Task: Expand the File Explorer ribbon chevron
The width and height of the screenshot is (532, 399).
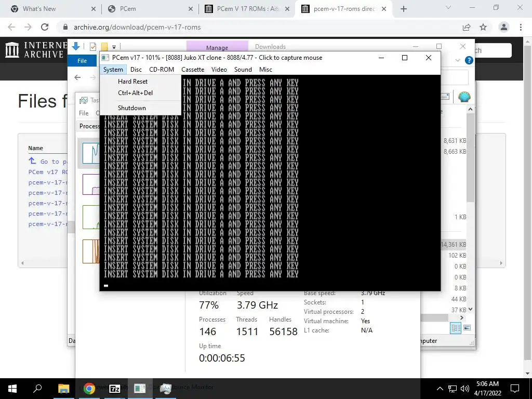Action: [458, 60]
